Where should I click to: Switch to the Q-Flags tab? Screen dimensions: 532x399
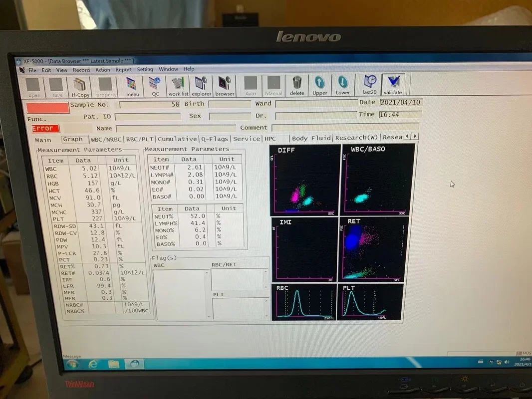pos(215,139)
